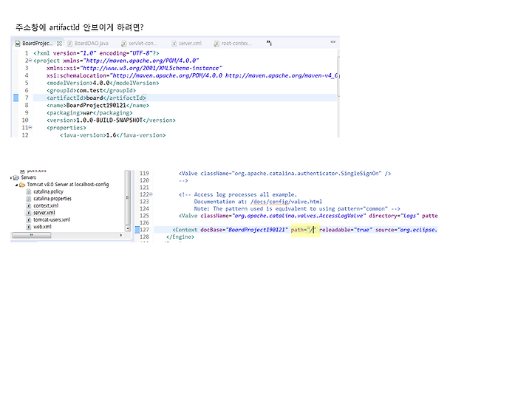Image resolution: width=532 pixels, height=399 pixels.
Task: Click line number 127 marker in gutter
Action: point(137,230)
